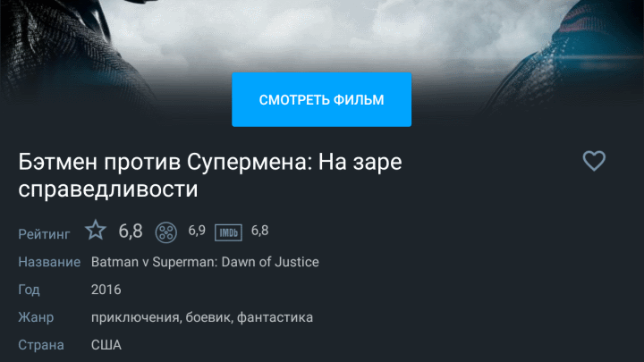
Task: Click the star rating icon
Action: tap(96, 230)
